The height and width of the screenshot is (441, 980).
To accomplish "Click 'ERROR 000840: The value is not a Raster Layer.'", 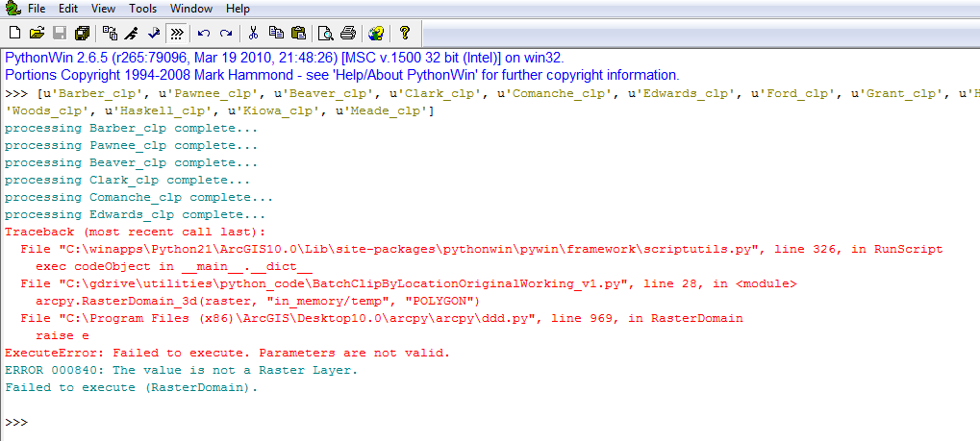I will tap(181, 370).
